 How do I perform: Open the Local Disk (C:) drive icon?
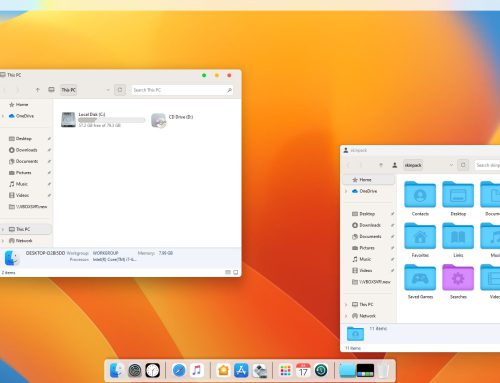click(x=68, y=120)
